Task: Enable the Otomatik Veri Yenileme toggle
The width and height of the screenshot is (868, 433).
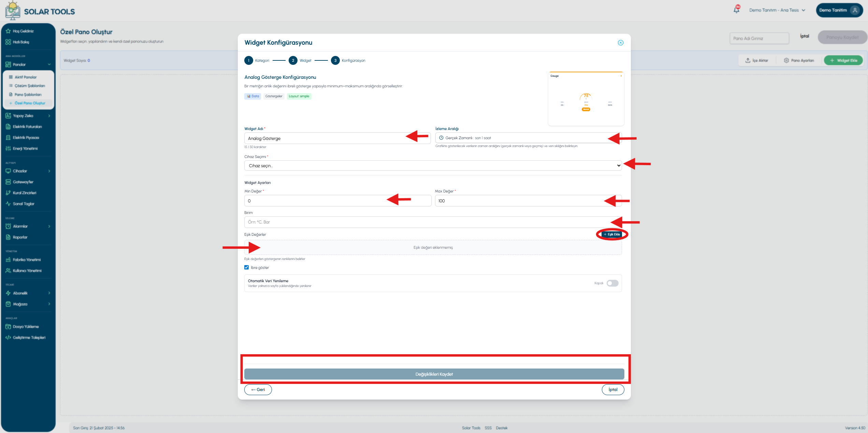Action: click(x=612, y=283)
